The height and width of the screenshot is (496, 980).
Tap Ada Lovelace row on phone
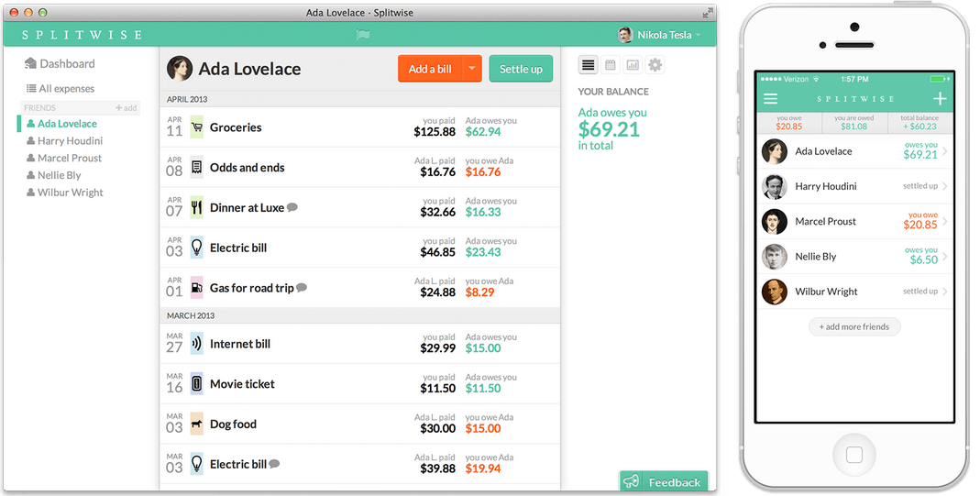click(x=854, y=151)
